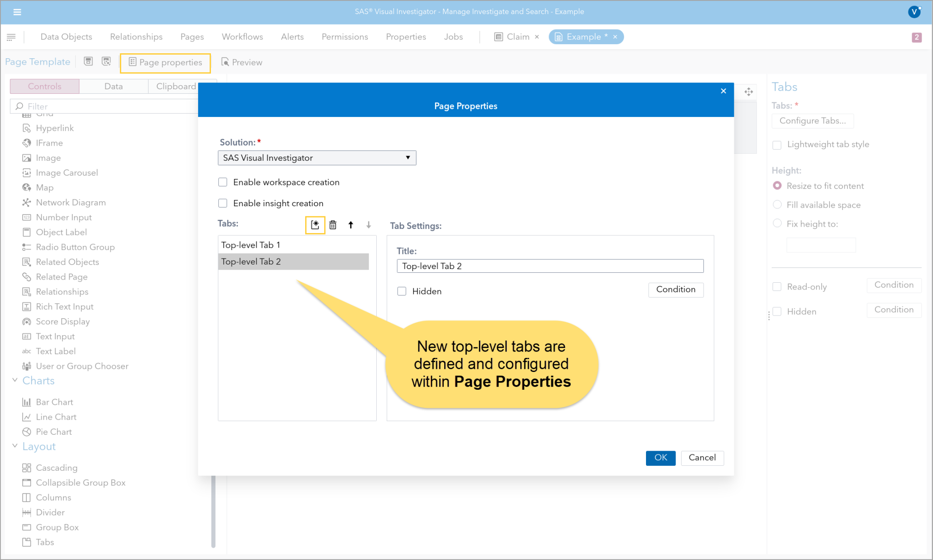This screenshot has height=560, width=933.
Task: Check the Hidden box in Tab Settings
Action: click(x=402, y=291)
